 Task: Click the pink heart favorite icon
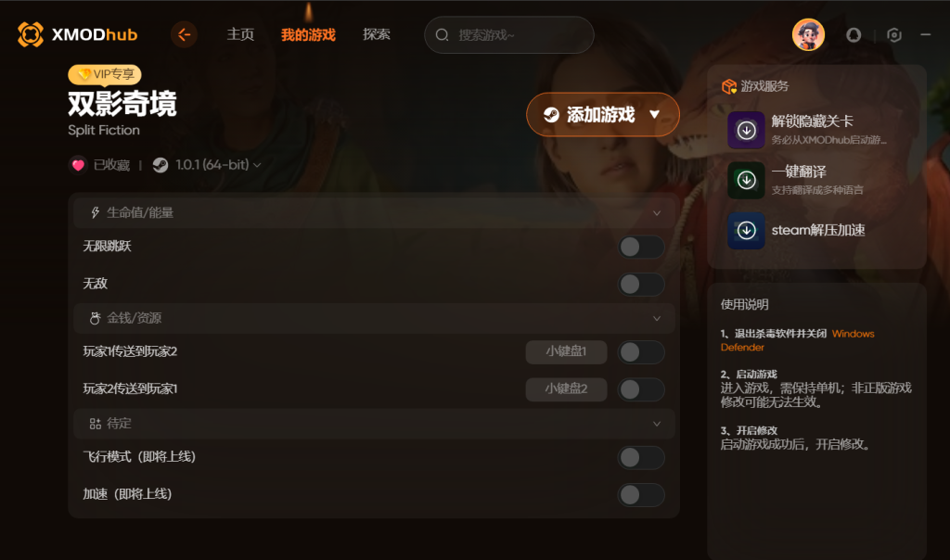coord(78,165)
